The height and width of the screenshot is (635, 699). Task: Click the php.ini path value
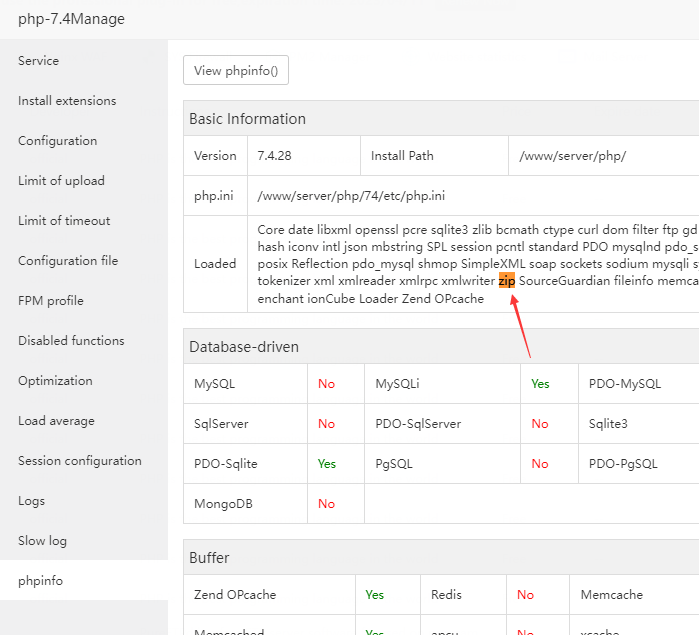351,196
